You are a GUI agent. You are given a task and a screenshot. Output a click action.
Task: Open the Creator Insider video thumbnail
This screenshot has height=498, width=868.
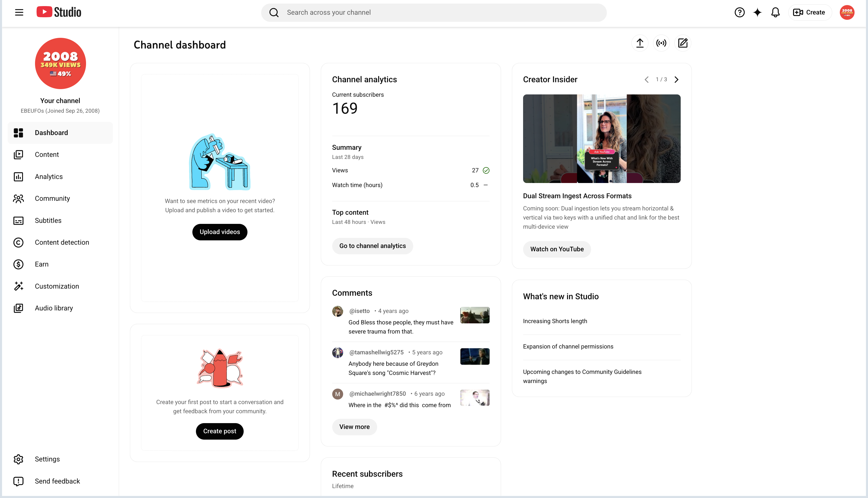pyautogui.click(x=602, y=139)
